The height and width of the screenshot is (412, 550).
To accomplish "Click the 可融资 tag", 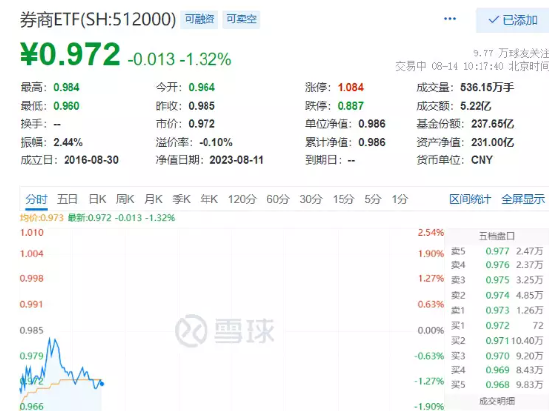I will [199, 19].
